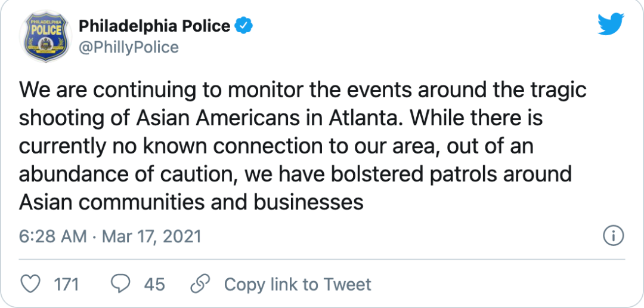This screenshot has height=308, width=644.
Task: Open the 6:28 AM timestamp link
Action: (52, 237)
